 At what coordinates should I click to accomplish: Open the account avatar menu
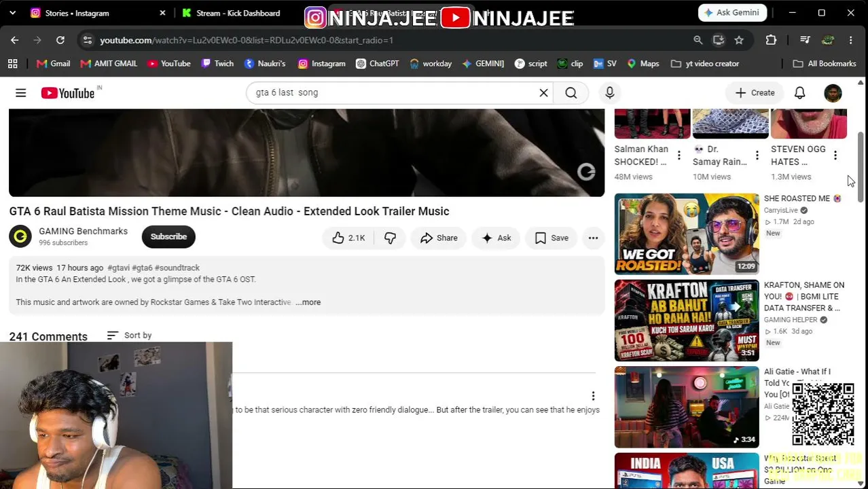click(833, 93)
